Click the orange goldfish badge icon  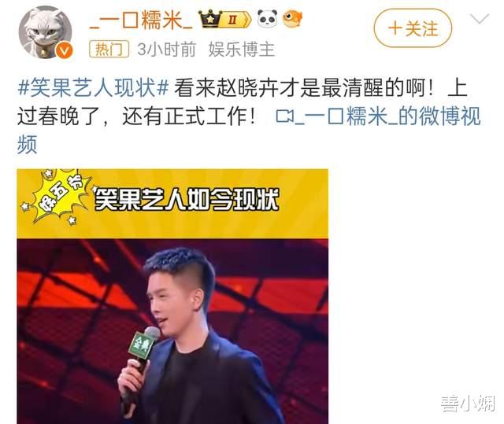(x=292, y=19)
